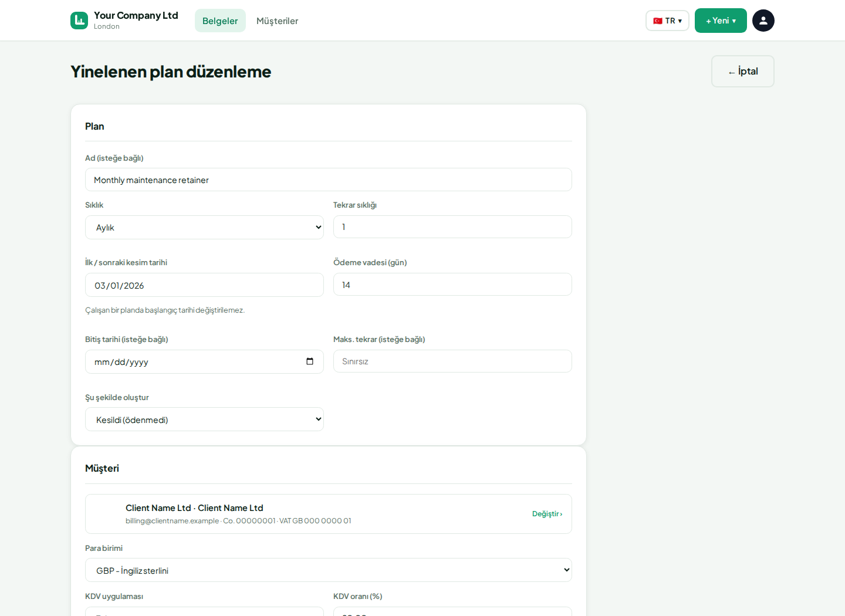Click the KDV oranı (%) label
Screen dimensions: 845x616
pyautogui.click(x=358, y=596)
